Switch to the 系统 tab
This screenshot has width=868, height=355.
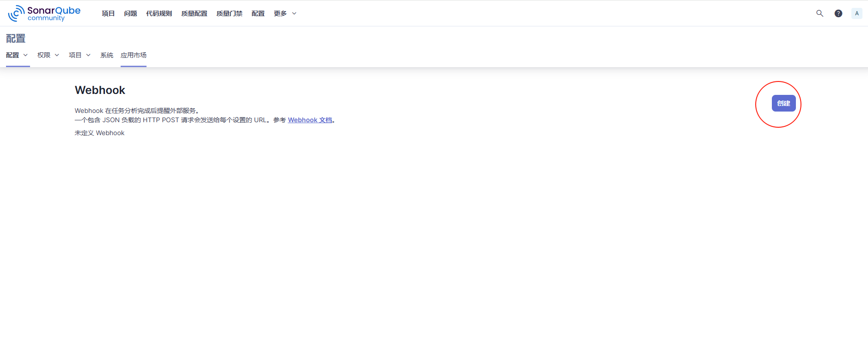(x=107, y=55)
